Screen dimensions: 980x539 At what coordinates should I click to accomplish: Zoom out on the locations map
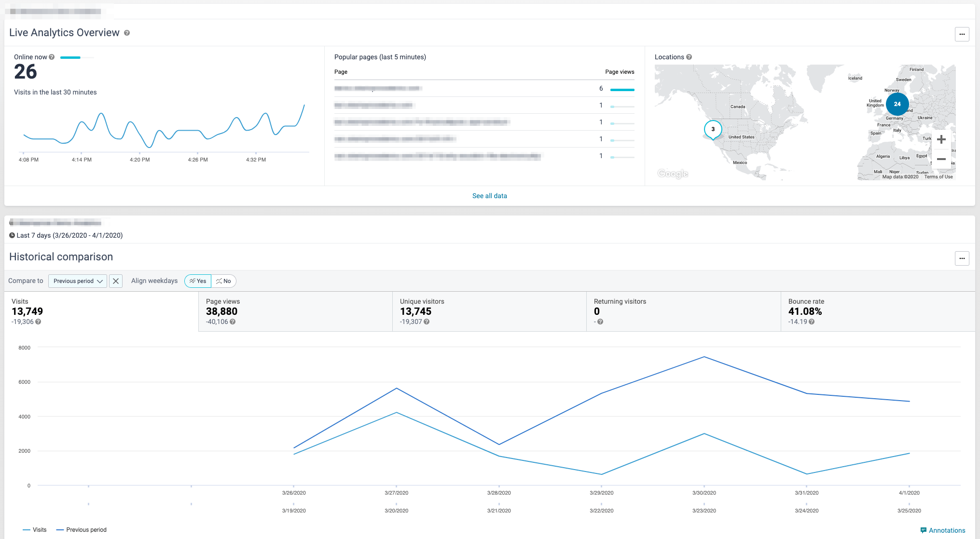click(x=941, y=159)
